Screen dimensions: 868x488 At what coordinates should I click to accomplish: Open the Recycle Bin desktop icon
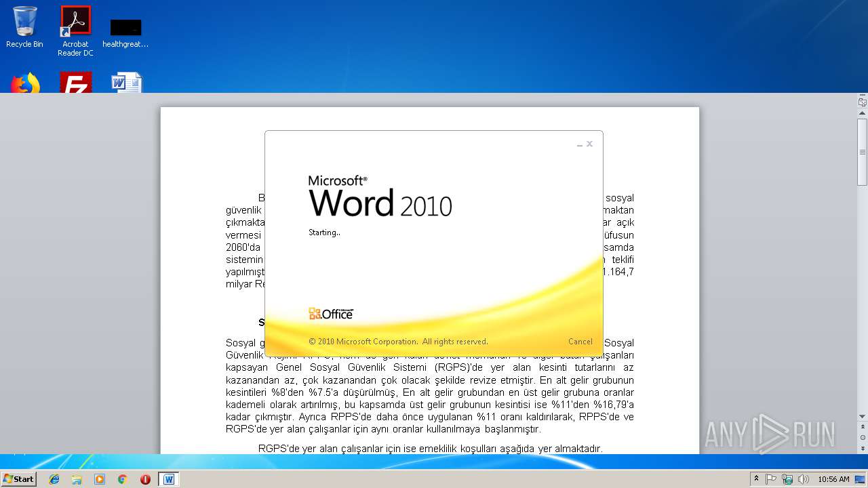24,27
